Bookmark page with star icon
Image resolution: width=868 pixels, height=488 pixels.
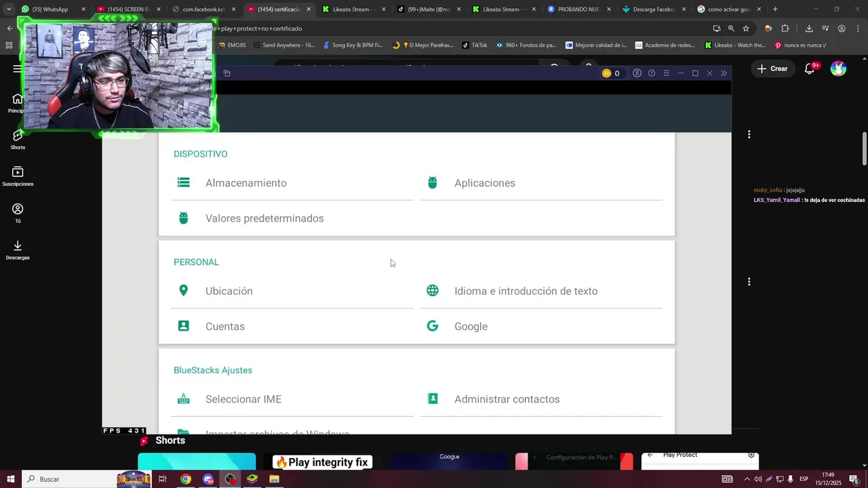tap(746, 28)
